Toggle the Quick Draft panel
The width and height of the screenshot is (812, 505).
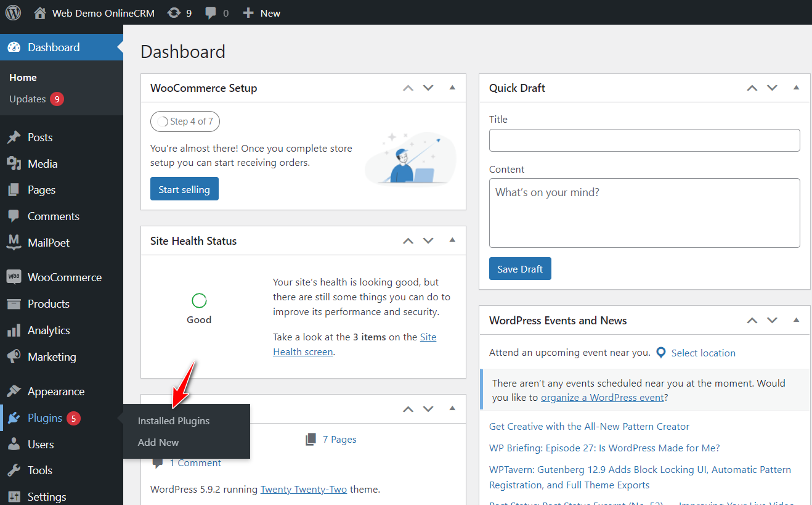coord(796,88)
